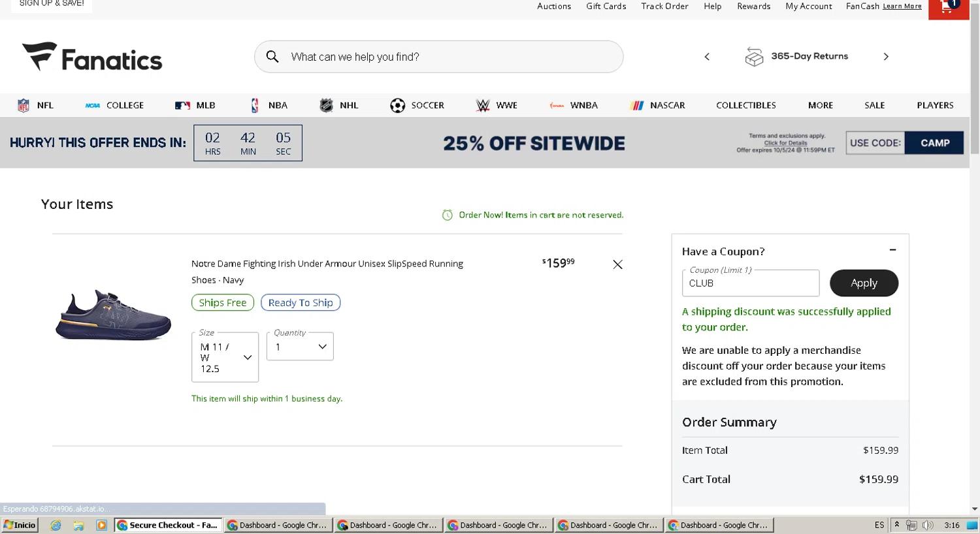The width and height of the screenshot is (980, 534).
Task: Click the Click for Details link
Action: click(786, 143)
